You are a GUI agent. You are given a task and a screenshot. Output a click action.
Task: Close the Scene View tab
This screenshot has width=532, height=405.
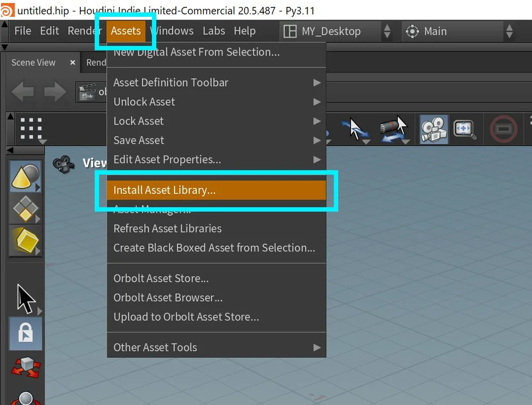(72, 62)
